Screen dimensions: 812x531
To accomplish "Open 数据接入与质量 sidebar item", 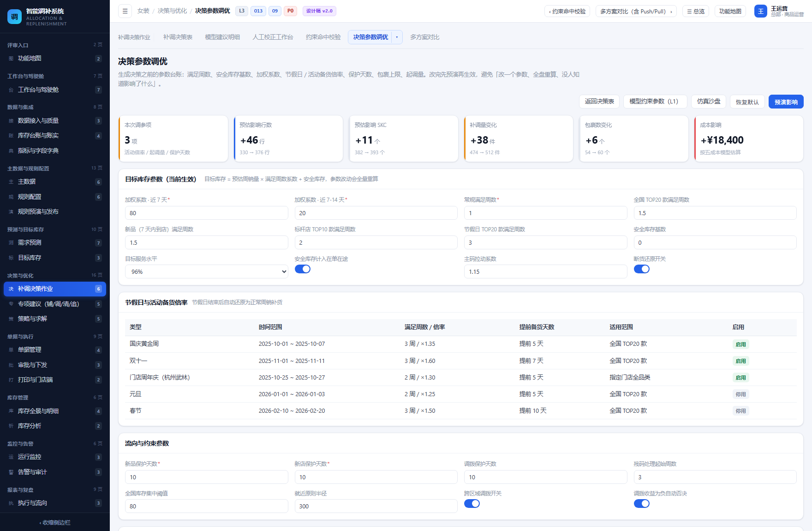I will [x=55, y=121].
